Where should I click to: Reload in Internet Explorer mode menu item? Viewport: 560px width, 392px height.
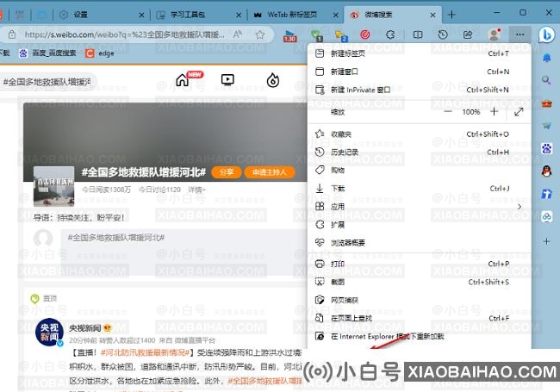(x=420, y=336)
